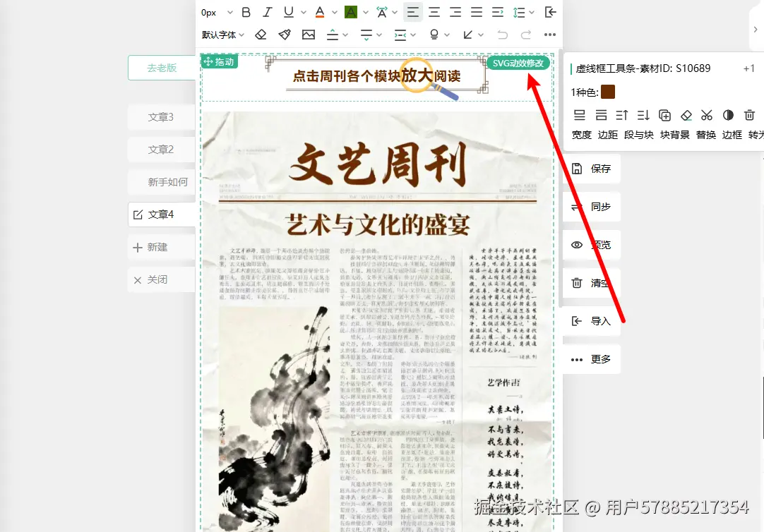Set spacing after paragraph
The width and height of the screenshot is (764, 532).
(x=366, y=35)
